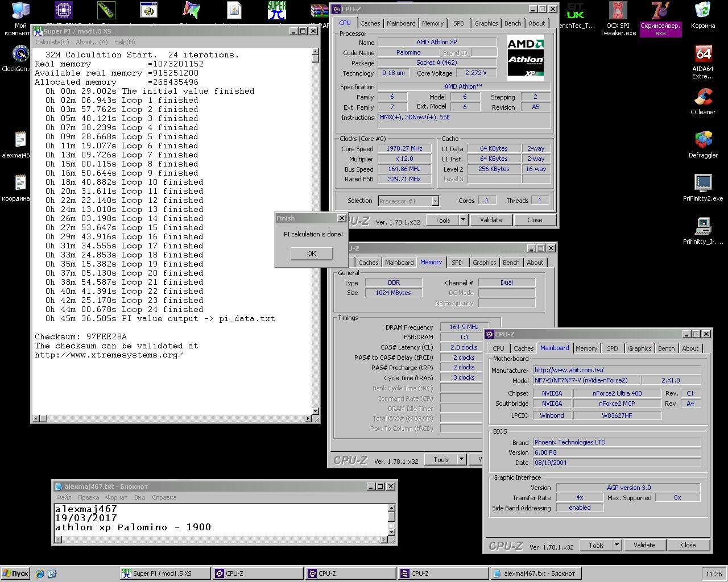Image resolution: width=728 pixels, height=582 pixels.
Task: Open the Tools arrow in Memory window
Action: pos(461,459)
